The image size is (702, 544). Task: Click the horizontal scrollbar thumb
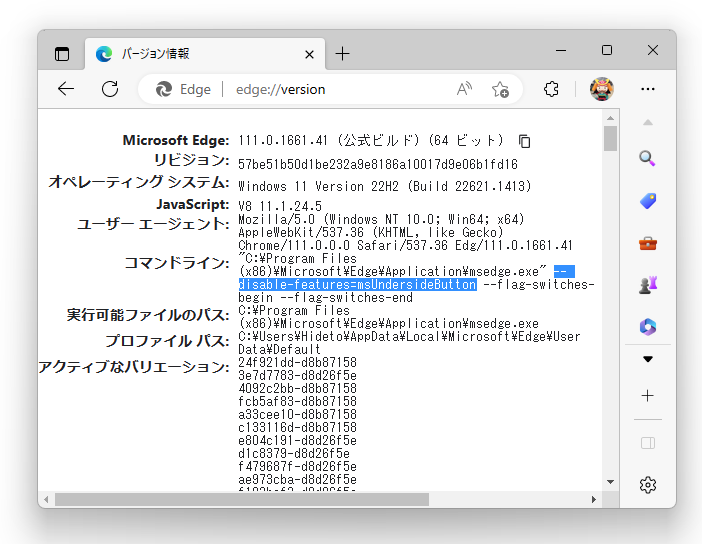242,499
